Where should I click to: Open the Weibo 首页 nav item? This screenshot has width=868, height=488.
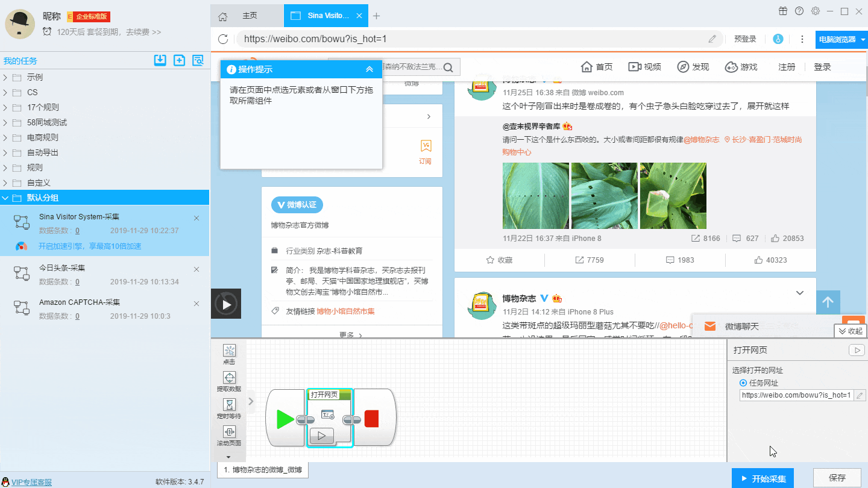click(597, 67)
